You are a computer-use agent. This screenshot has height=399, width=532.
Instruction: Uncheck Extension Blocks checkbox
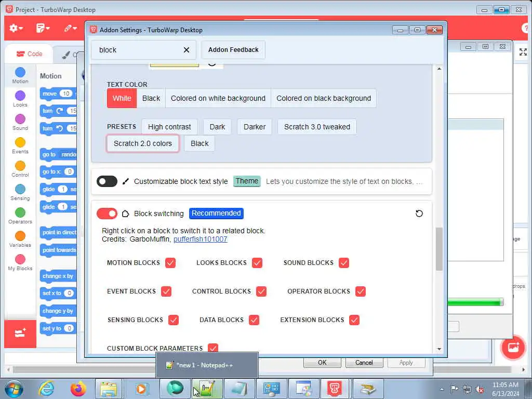click(354, 320)
